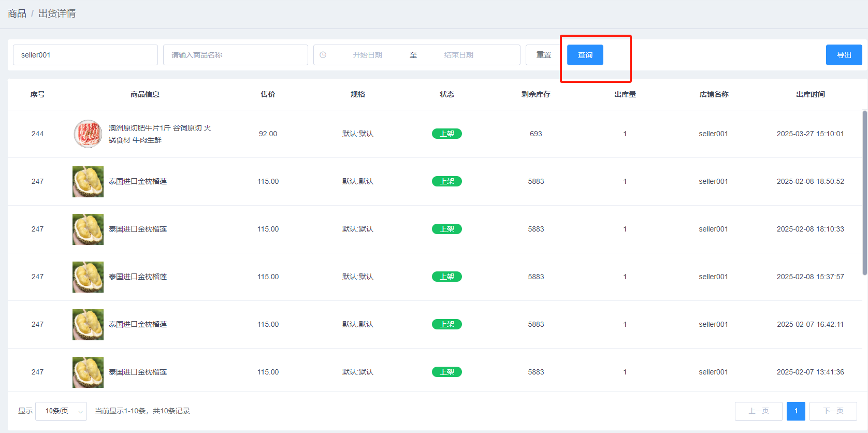
Task: Click the 上一页 previous page button
Action: [758, 411]
